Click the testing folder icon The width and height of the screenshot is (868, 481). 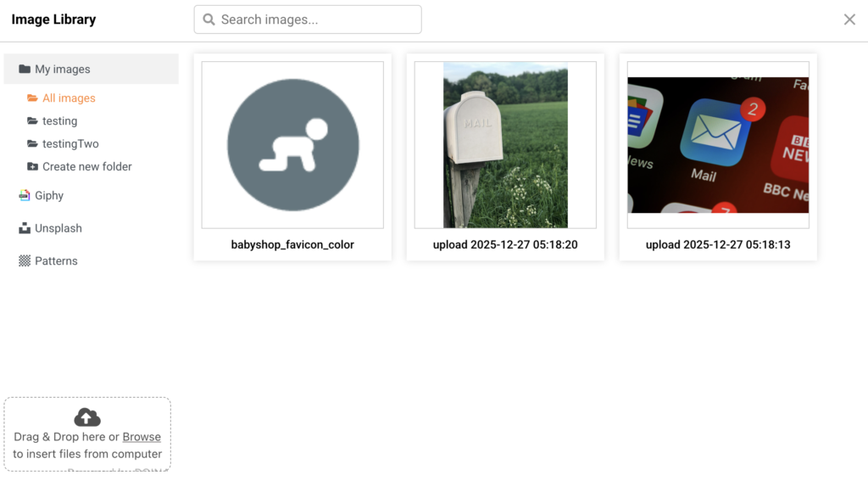click(33, 120)
